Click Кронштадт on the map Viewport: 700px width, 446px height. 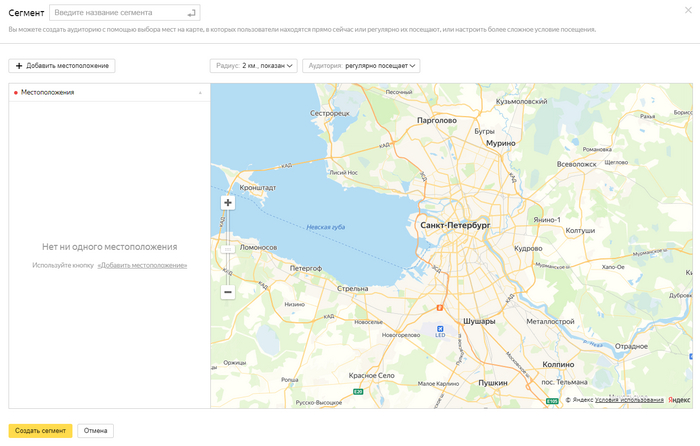point(258,187)
